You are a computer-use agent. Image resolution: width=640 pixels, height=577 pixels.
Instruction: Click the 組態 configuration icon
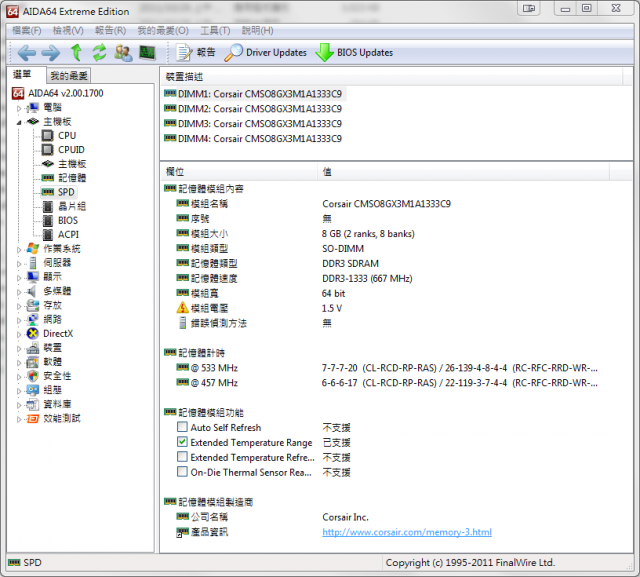(33, 390)
